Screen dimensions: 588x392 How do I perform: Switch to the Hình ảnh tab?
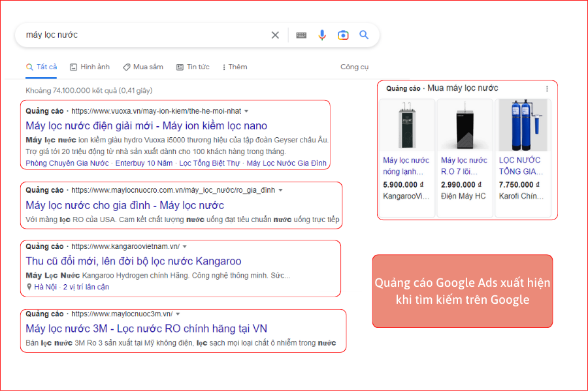[x=90, y=67]
